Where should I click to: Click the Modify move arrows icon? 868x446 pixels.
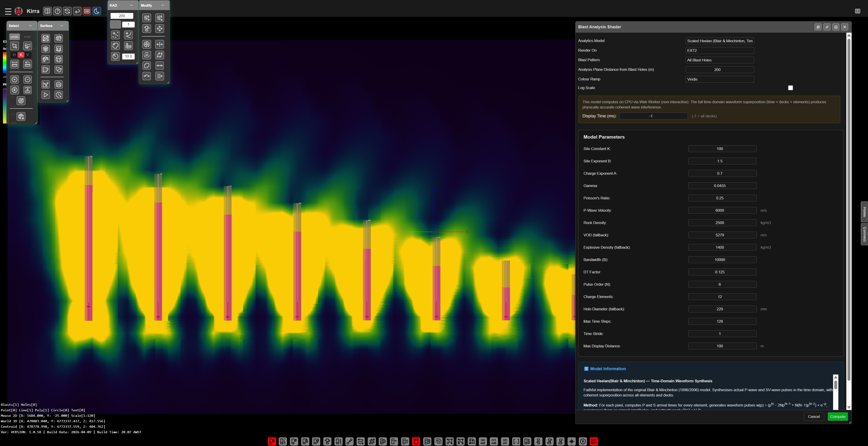160,29
